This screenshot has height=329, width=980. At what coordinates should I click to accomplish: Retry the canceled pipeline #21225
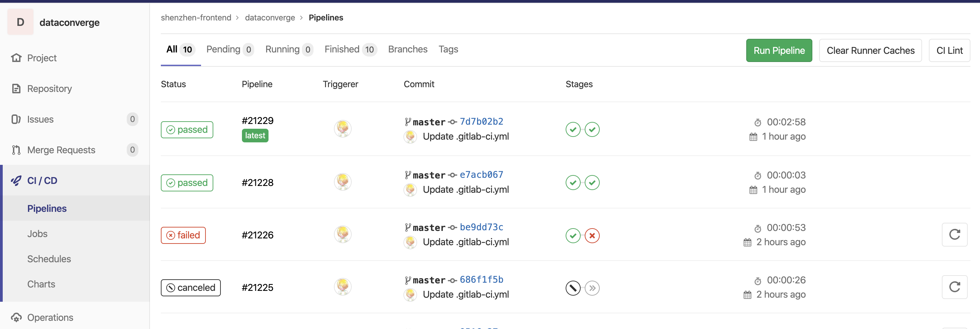pos(954,287)
